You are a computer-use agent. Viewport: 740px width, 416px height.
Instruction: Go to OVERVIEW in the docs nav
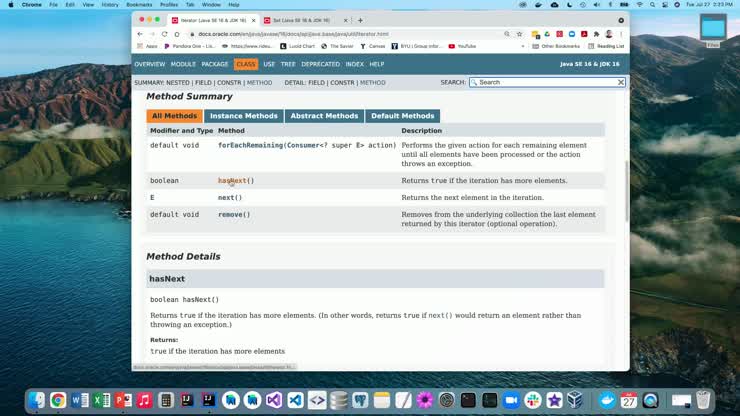150,64
